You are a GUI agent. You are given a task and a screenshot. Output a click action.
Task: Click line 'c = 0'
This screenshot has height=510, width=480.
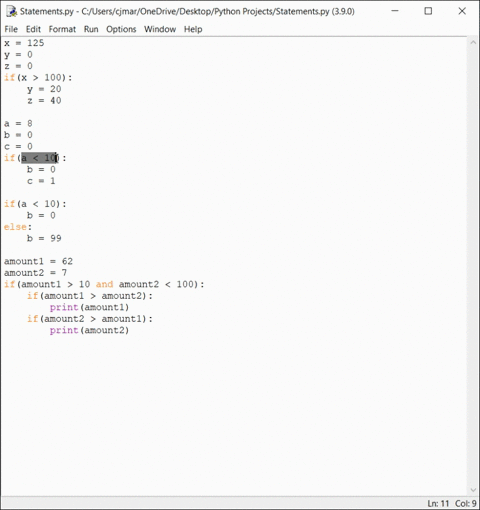point(18,147)
